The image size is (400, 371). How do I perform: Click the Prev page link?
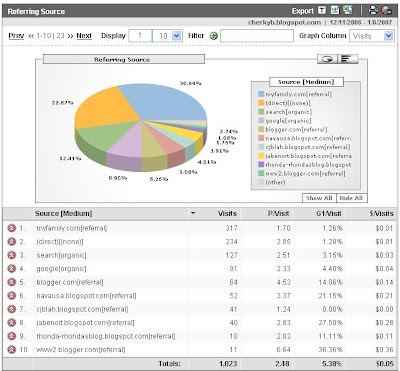(x=16, y=36)
